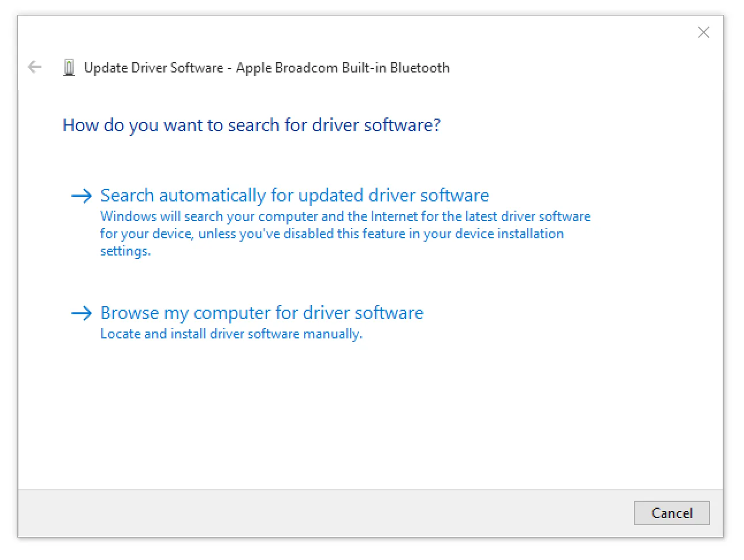
Task: Select Browse my computer for driver software
Action: click(262, 313)
